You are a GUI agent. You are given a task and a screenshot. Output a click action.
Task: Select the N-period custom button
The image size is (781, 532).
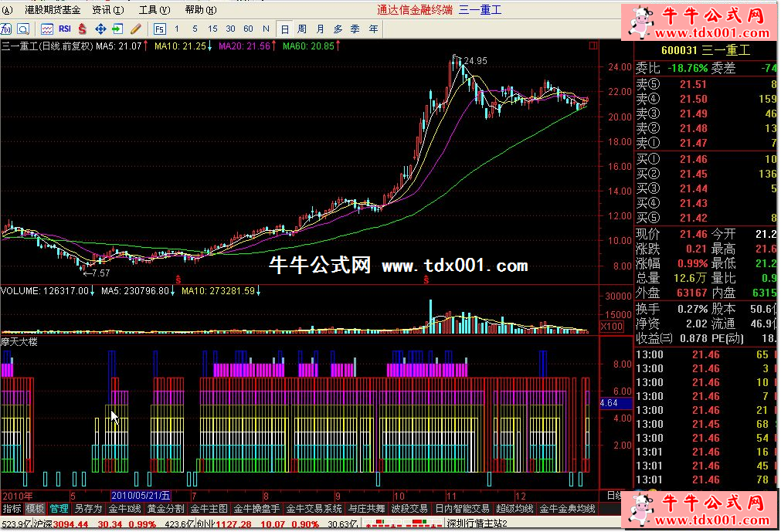pyautogui.click(x=266, y=29)
